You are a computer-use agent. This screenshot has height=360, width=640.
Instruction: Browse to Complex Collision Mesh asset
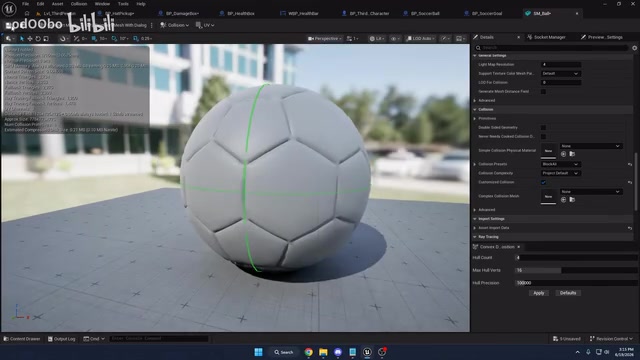point(572,200)
